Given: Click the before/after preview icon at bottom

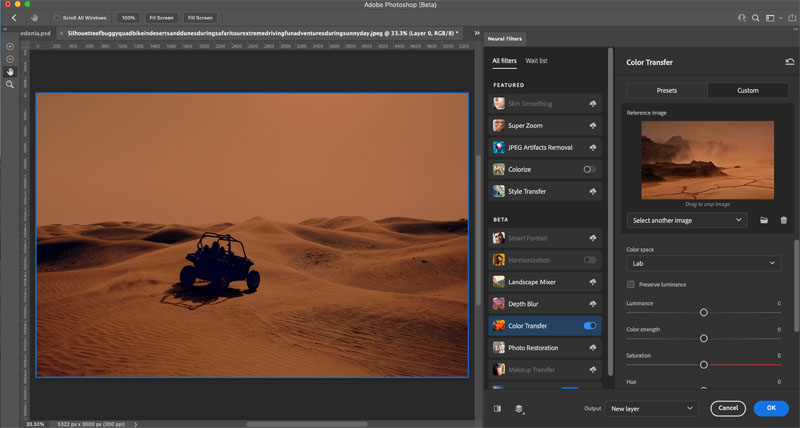Looking at the screenshot, I should tap(497, 409).
